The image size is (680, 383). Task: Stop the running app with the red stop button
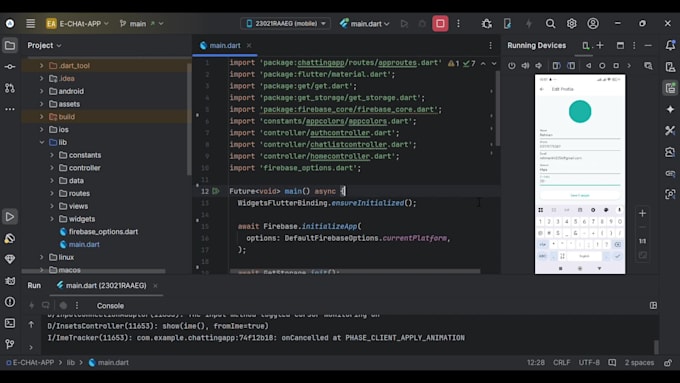(440, 23)
